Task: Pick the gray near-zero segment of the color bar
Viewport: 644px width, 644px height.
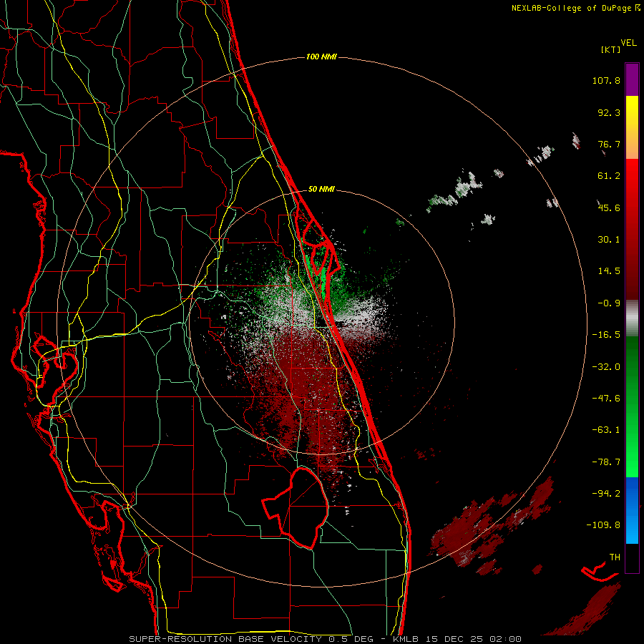Action: 632,318
